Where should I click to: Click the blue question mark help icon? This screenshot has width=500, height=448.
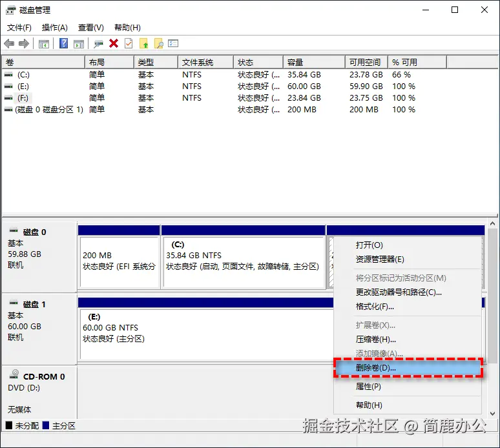(64, 43)
